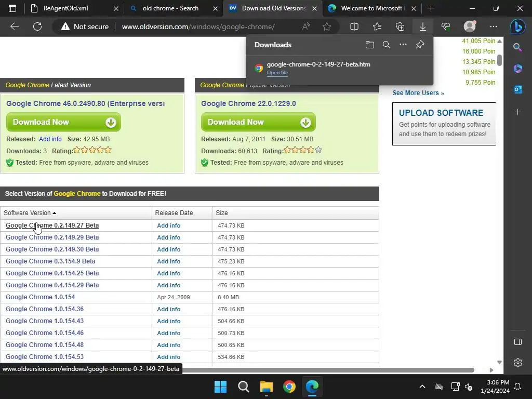Open Google Chrome 0.3.154.9 Beta link
The width and height of the screenshot is (532, 399).
click(x=50, y=261)
